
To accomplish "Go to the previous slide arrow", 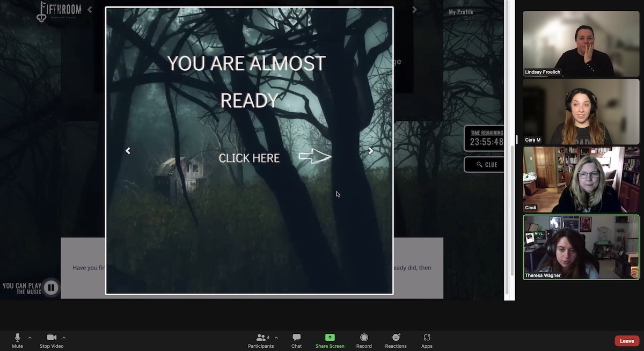I will 128,151.
